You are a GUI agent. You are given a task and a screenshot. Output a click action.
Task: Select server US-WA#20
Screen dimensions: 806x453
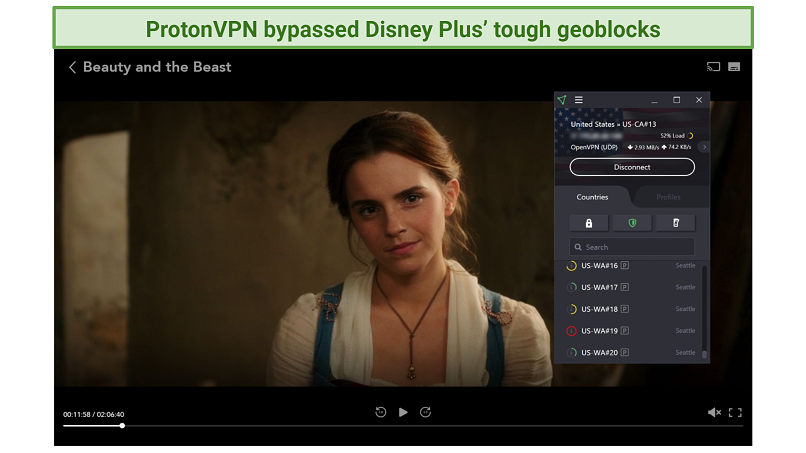[x=632, y=352]
